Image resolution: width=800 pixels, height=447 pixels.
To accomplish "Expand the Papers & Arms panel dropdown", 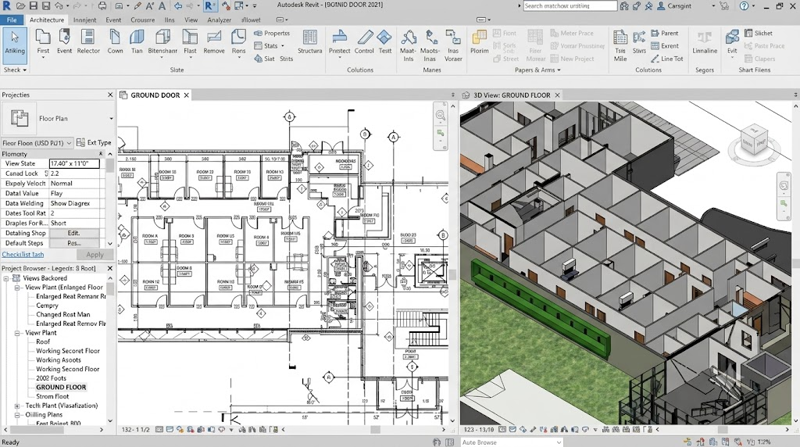I will (x=559, y=70).
